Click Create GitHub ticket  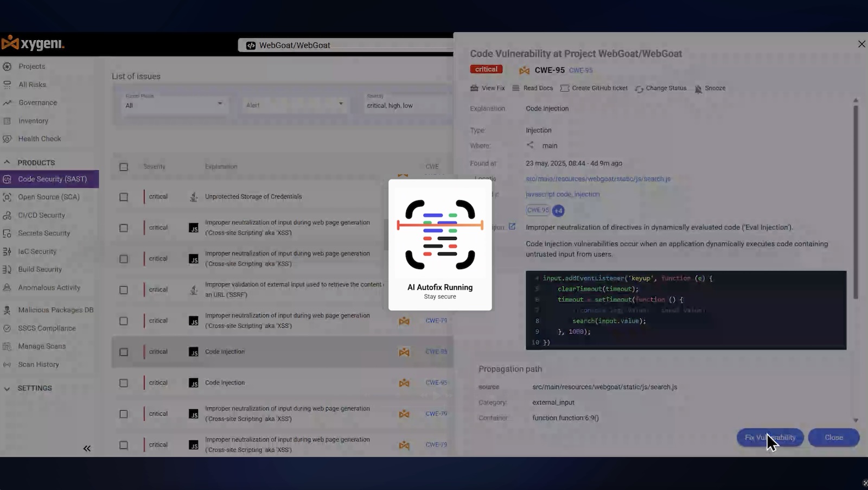coord(594,88)
